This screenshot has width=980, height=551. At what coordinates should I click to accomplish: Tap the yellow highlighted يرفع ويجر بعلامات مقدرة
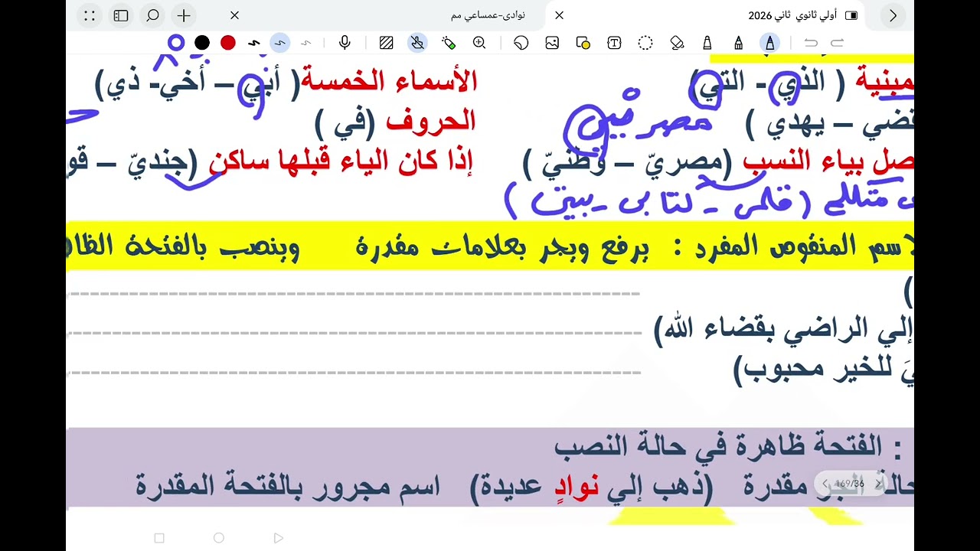point(502,246)
